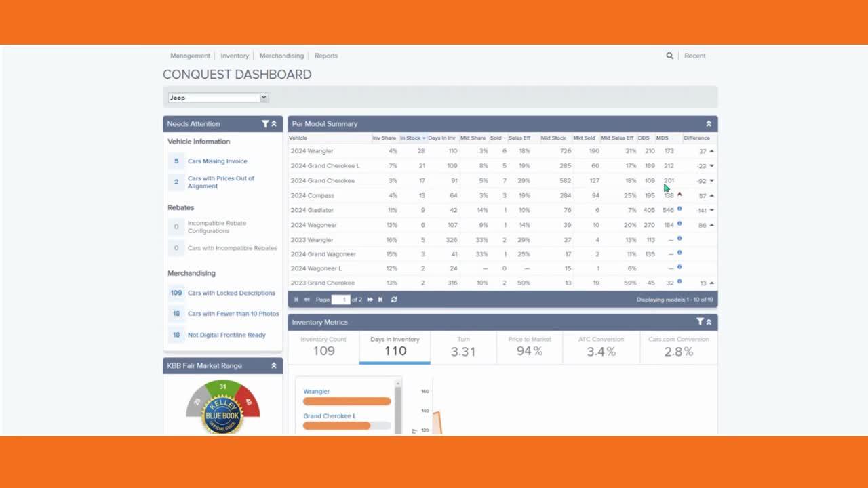Screen dimensions: 868x488
Task: Click the Inventory Metrics filter icon
Action: [x=700, y=322]
